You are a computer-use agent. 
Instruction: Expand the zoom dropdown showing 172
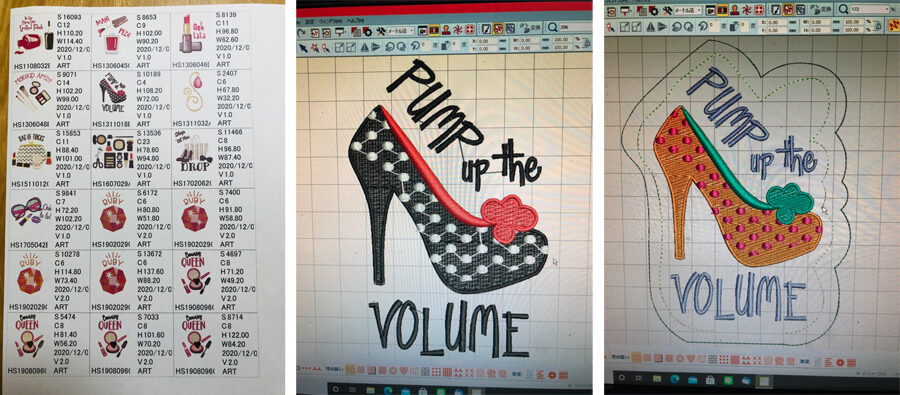click(x=887, y=9)
